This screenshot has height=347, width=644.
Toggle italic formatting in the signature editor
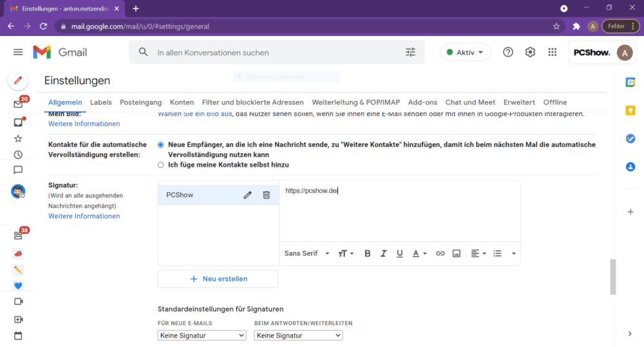(x=384, y=254)
